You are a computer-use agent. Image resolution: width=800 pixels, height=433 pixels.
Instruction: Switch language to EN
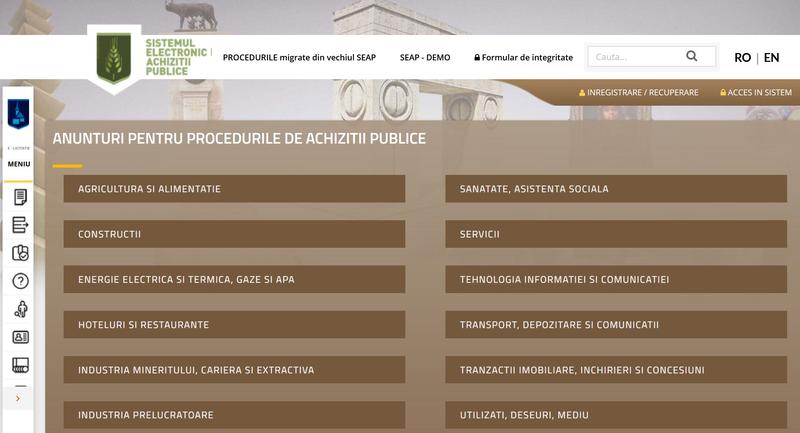771,58
